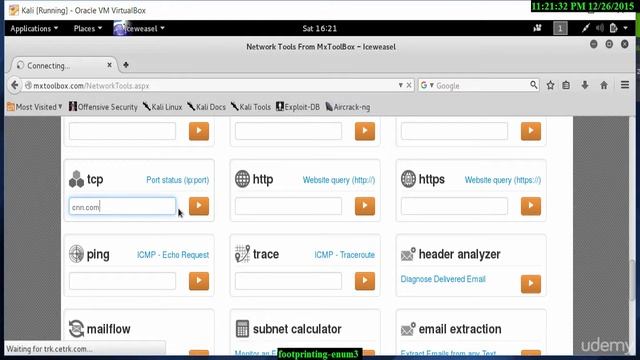Run the http website query button

point(365,206)
